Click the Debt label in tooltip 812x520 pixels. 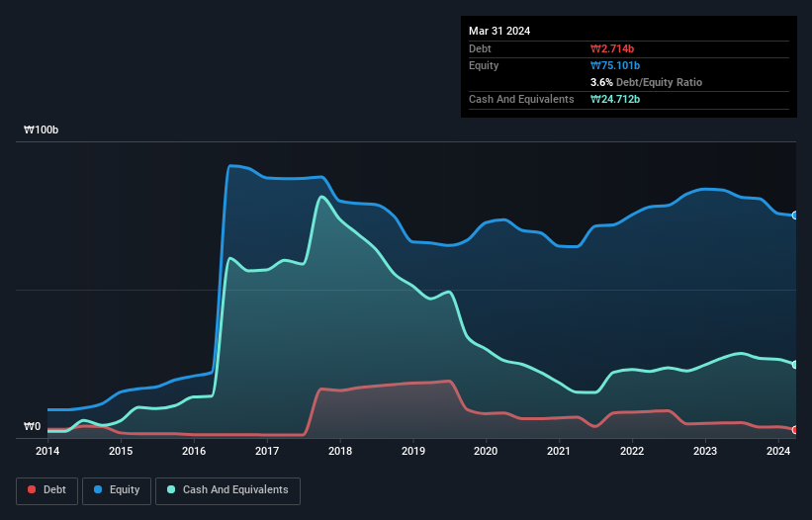480,48
